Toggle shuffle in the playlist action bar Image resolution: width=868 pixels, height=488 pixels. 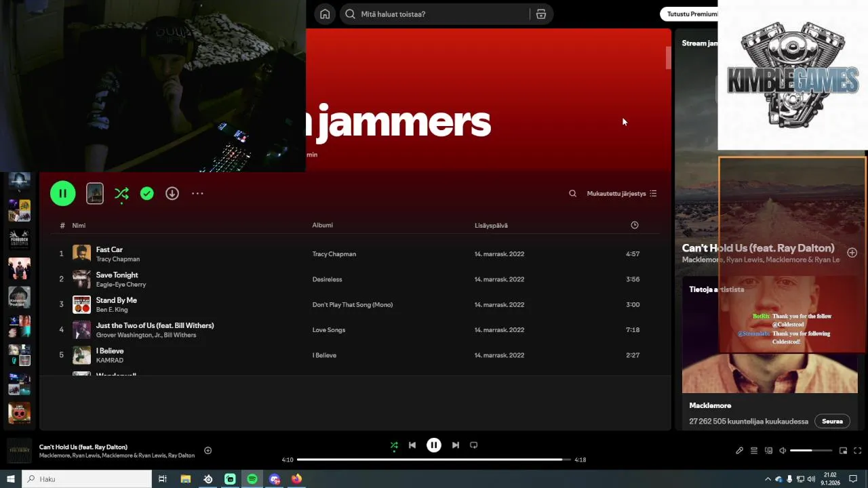pos(121,194)
